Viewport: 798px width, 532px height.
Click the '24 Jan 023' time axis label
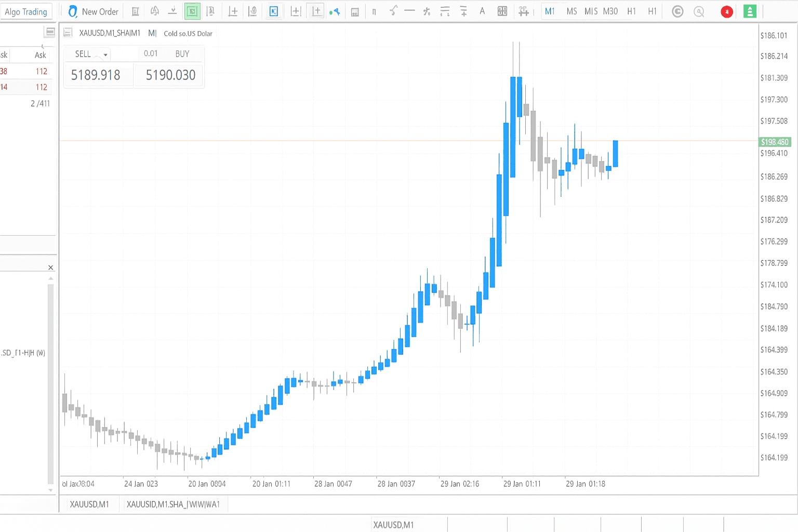pos(141,484)
